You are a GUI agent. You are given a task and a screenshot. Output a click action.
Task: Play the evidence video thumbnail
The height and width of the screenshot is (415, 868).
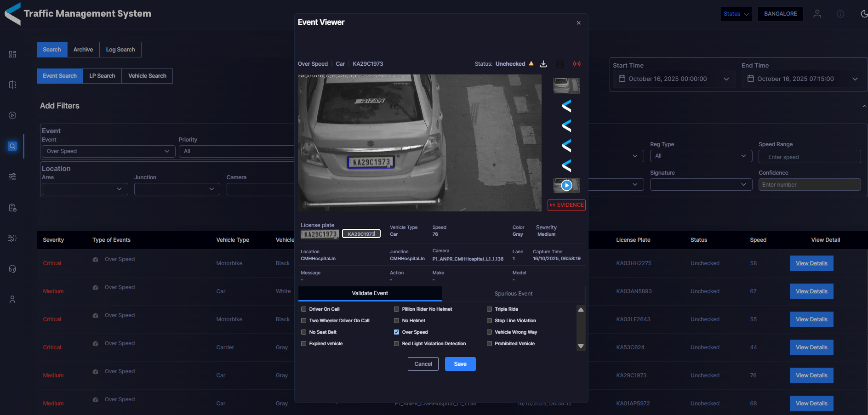pos(566,185)
